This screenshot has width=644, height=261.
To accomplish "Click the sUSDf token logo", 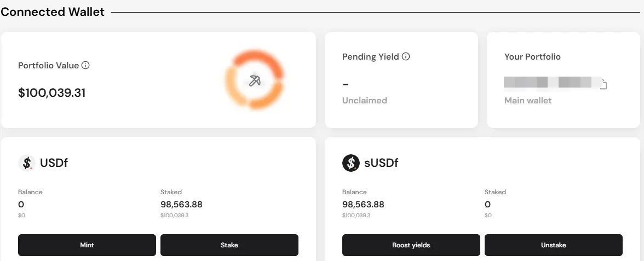I will pyautogui.click(x=350, y=163).
